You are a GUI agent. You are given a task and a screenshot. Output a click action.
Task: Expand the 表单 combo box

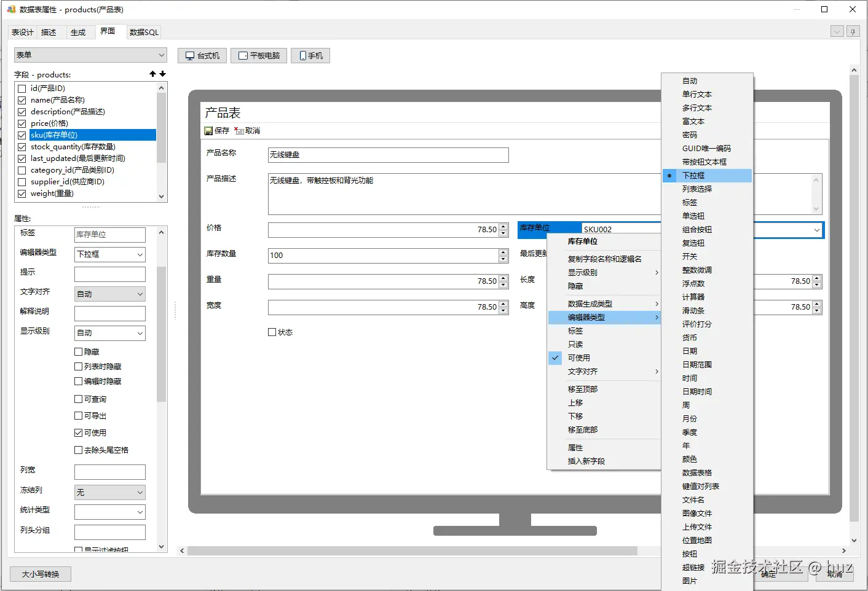coord(90,55)
